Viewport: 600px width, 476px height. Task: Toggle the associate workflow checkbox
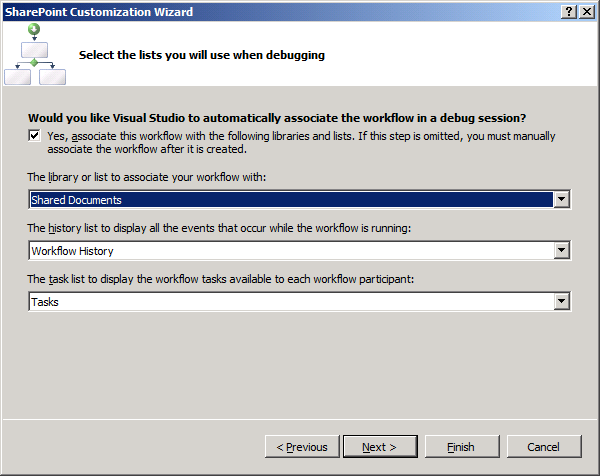[x=35, y=136]
